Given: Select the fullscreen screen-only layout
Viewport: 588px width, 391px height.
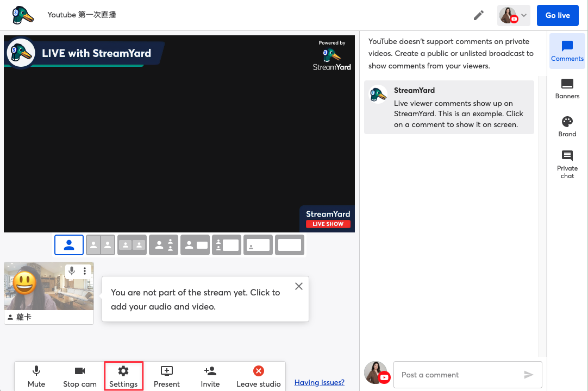Looking at the screenshot, I should [290, 245].
